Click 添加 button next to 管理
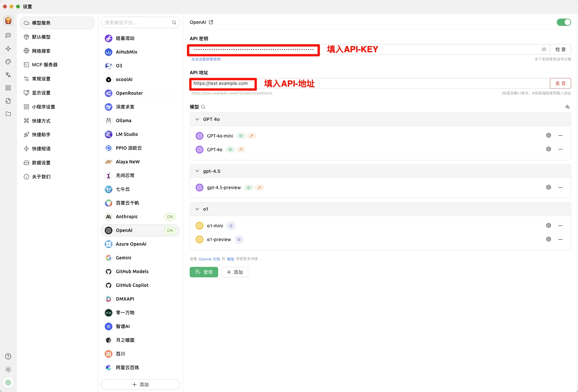The width and height of the screenshot is (578, 392). pyautogui.click(x=235, y=272)
